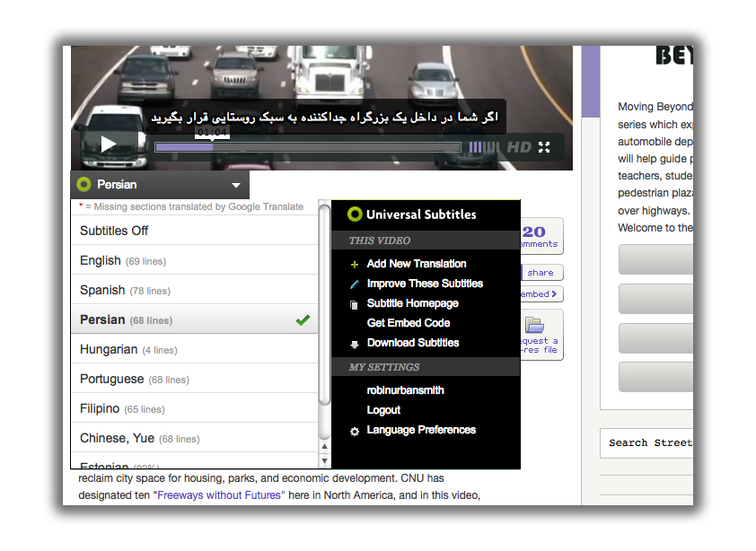Viewport: 756px width, 551px height.
Task: Open the Persian language dropdown arrow
Action: point(236,186)
